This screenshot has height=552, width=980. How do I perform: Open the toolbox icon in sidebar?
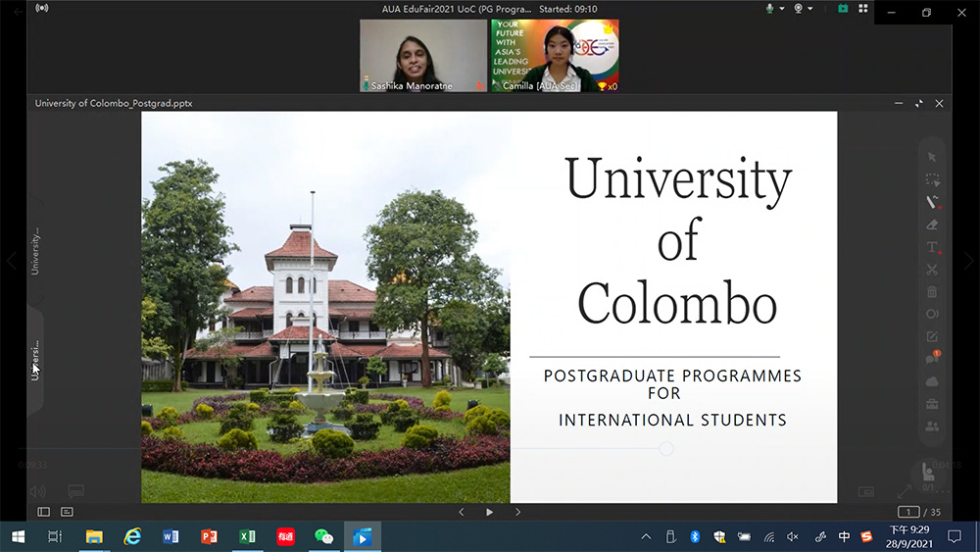pos(932,404)
